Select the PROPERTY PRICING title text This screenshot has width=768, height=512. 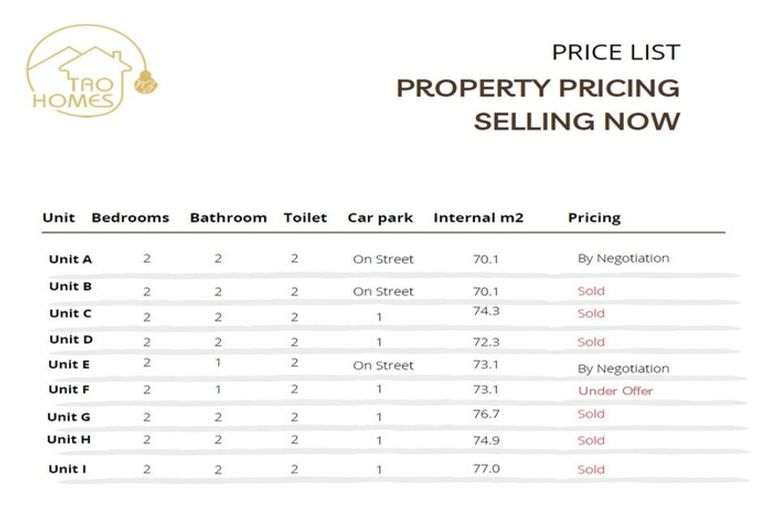tap(537, 87)
